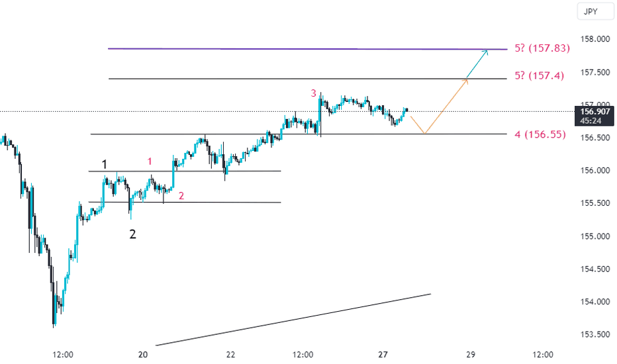Select the orange projected path arrow

[x=440, y=107]
